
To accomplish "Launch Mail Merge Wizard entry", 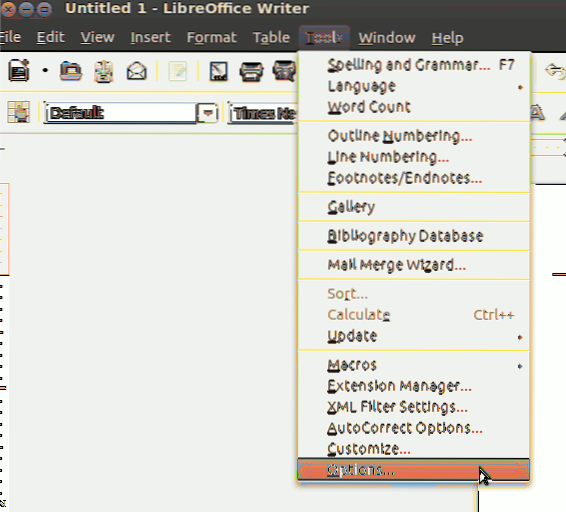I will pos(414,265).
